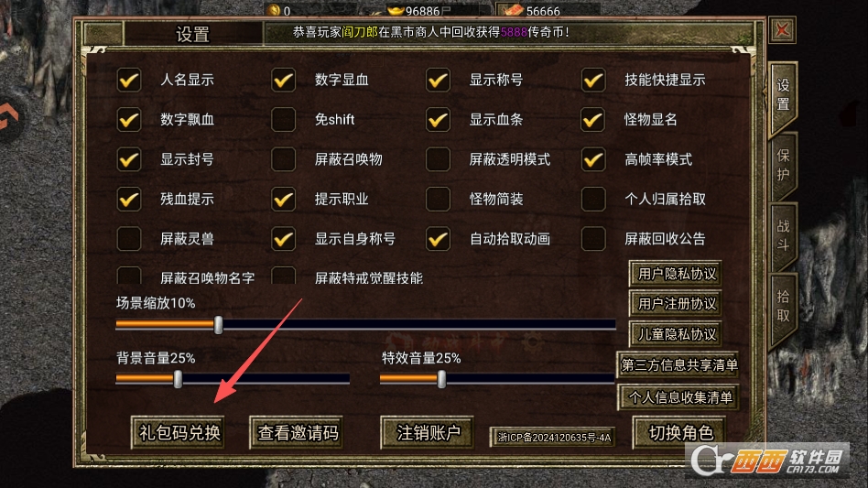Enable the 免shift checkbox
This screenshot has height=488, width=868.
pyautogui.click(x=284, y=120)
